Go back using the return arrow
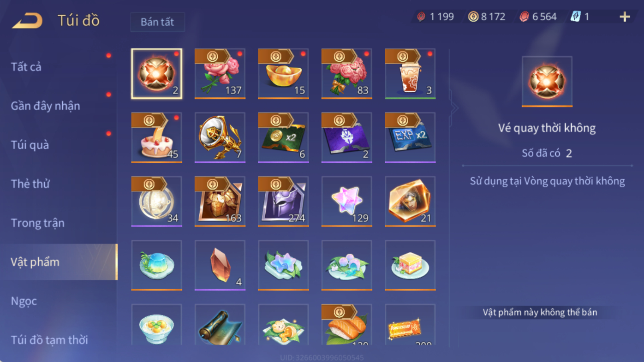The height and width of the screenshot is (362, 644). (27, 21)
